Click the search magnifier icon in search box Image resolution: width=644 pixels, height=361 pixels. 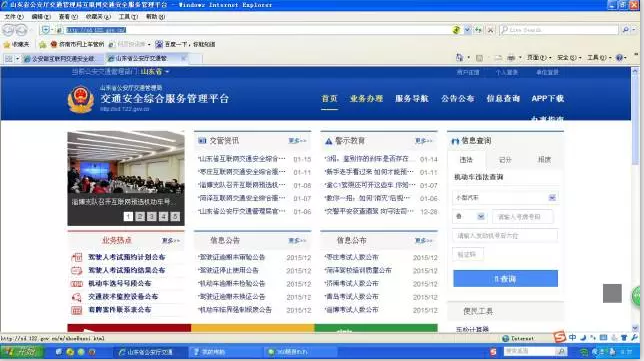coord(626,30)
